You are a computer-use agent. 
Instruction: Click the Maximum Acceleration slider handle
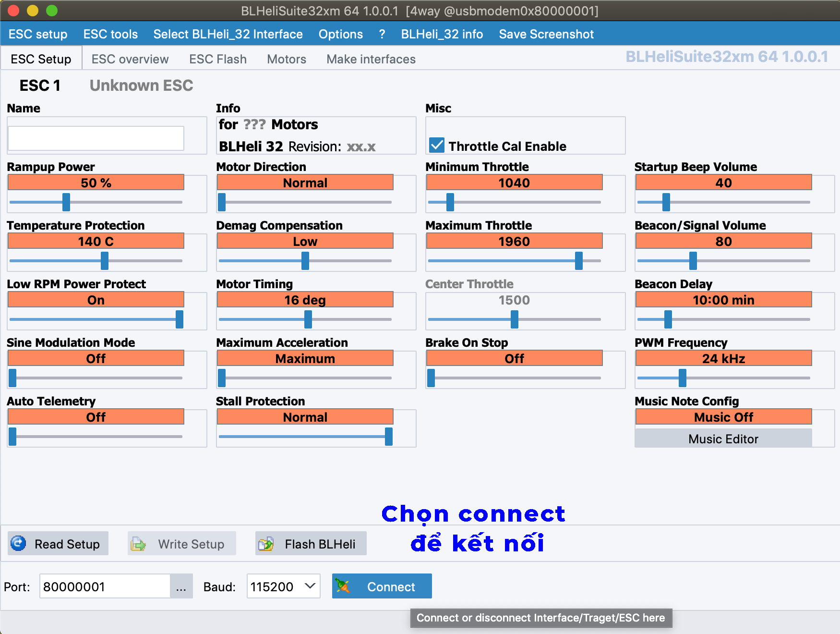222,378
